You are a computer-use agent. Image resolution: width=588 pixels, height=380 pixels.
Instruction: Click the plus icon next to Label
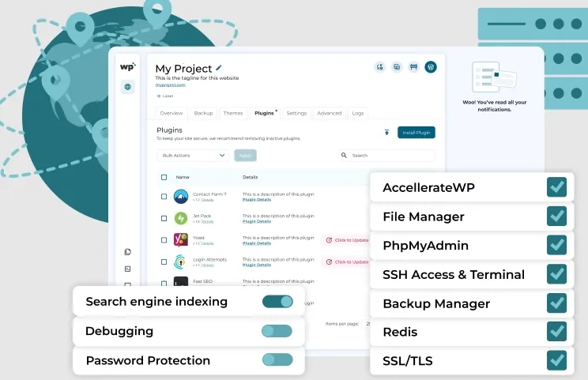(159, 96)
